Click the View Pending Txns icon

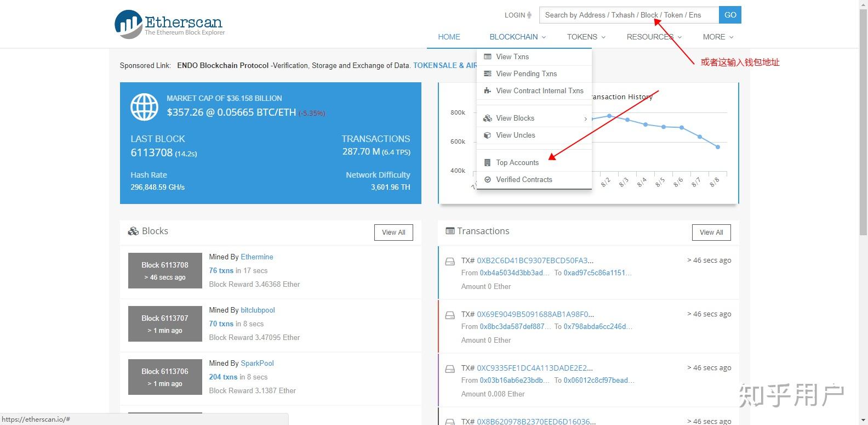pyautogui.click(x=488, y=73)
